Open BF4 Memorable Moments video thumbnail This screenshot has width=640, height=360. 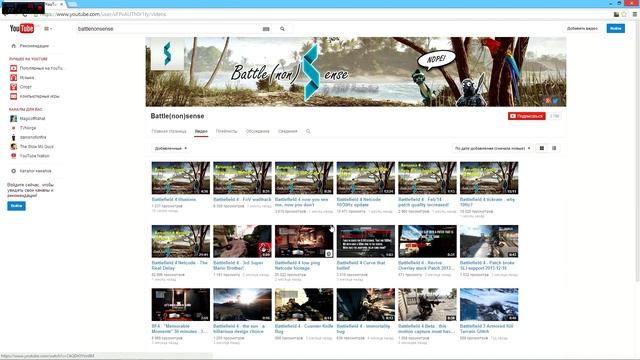point(180,304)
